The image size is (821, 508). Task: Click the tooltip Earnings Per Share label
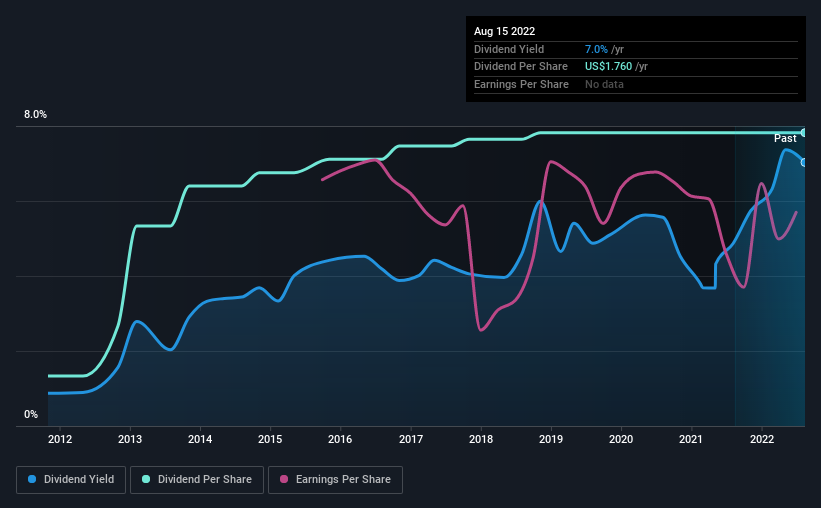(521, 84)
